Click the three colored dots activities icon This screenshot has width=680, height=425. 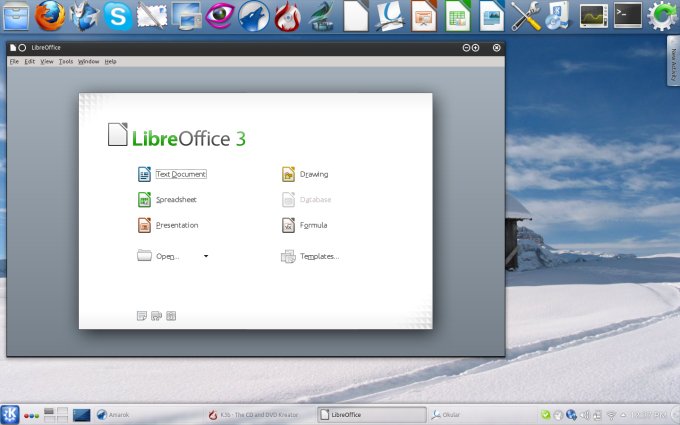pyautogui.click(x=31, y=416)
